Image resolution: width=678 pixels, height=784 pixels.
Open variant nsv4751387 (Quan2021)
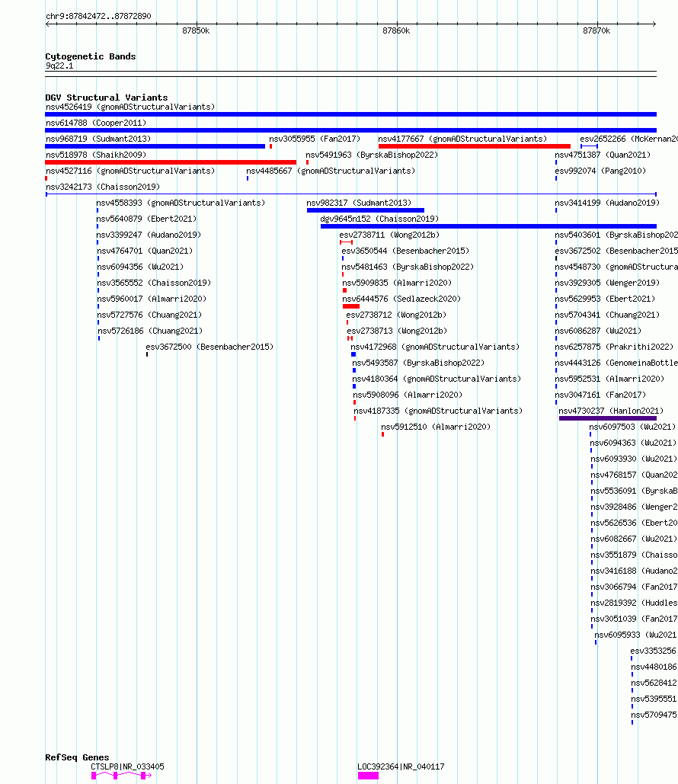coord(603,155)
